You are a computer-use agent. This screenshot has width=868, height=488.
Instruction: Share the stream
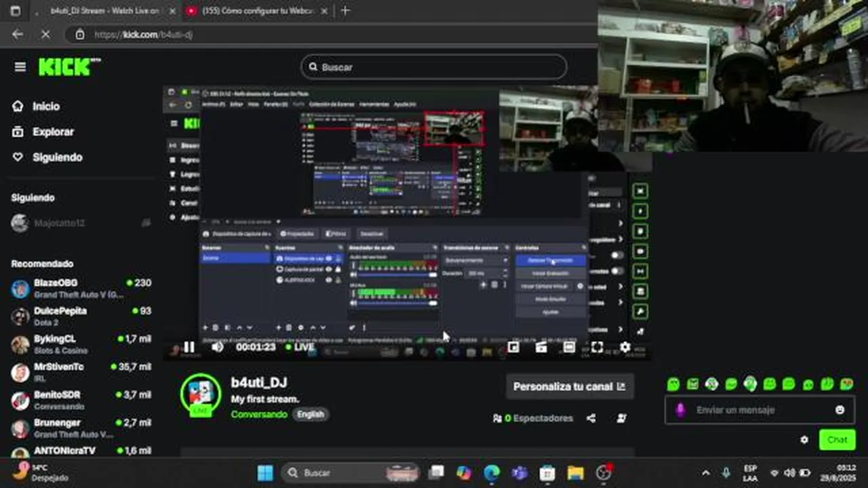[x=591, y=418]
